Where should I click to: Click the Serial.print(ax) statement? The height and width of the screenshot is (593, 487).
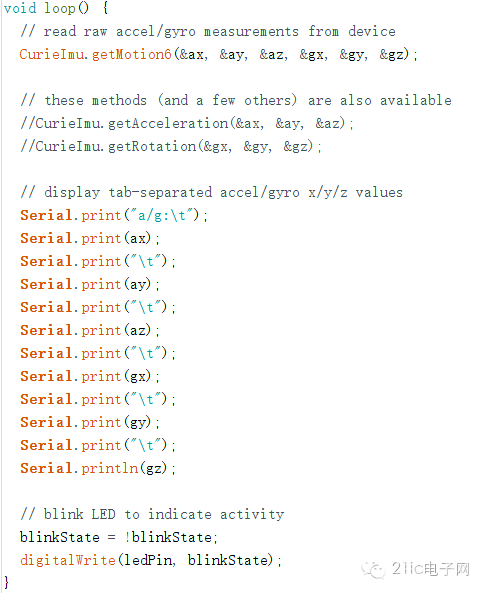[x=90, y=239]
